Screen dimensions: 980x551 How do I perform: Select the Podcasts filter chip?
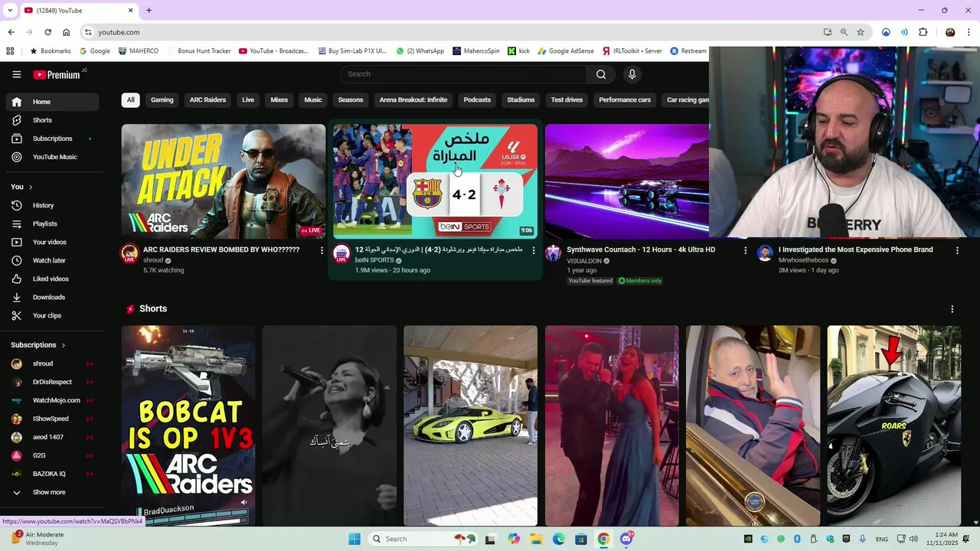coord(477,100)
